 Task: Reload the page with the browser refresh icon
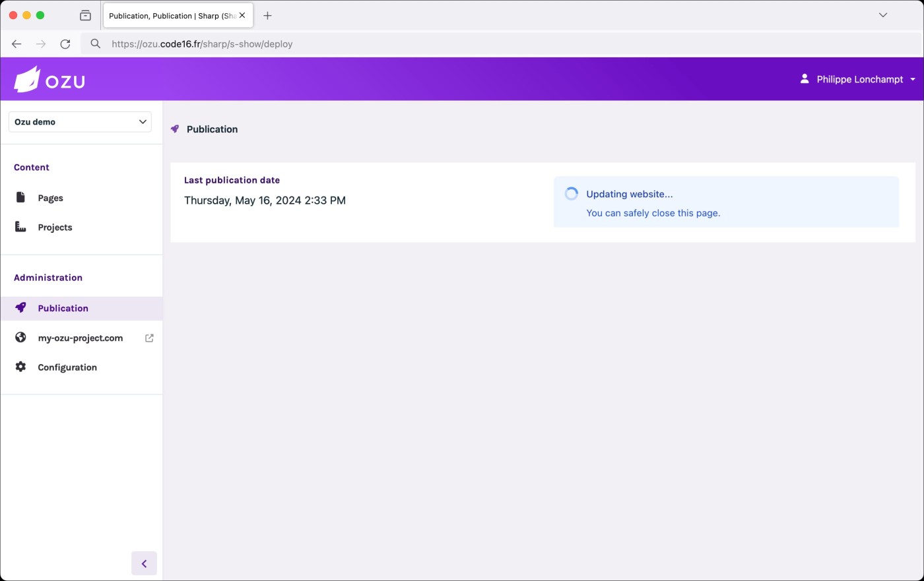[x=65, y=44]
